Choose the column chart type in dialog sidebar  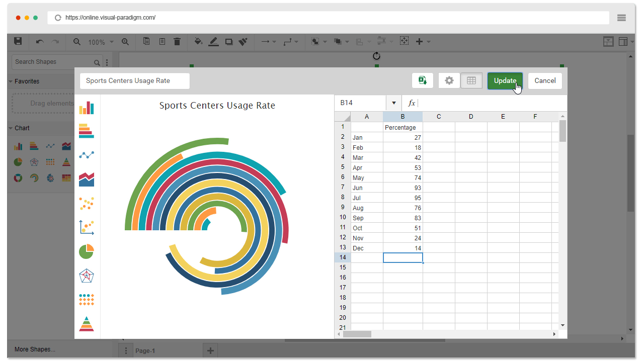coord(87,108)
